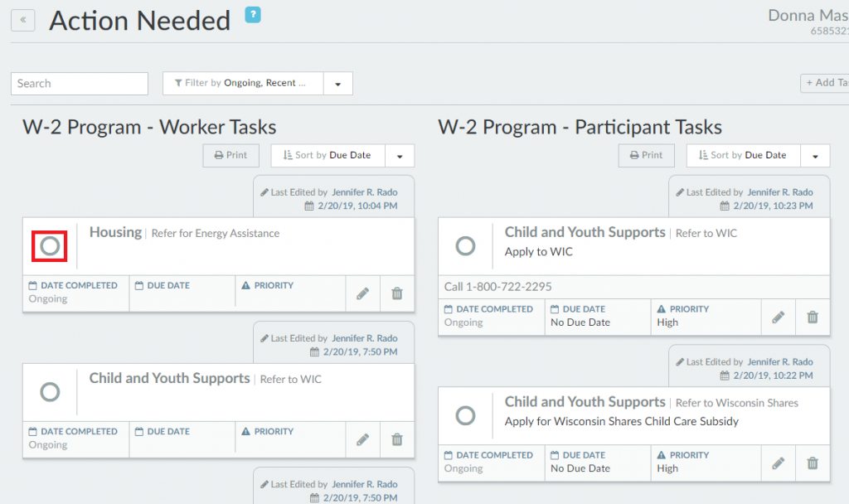Click trash delete icon for Housing task
Viewport: 849px width, 504px height.
[397, 293]
